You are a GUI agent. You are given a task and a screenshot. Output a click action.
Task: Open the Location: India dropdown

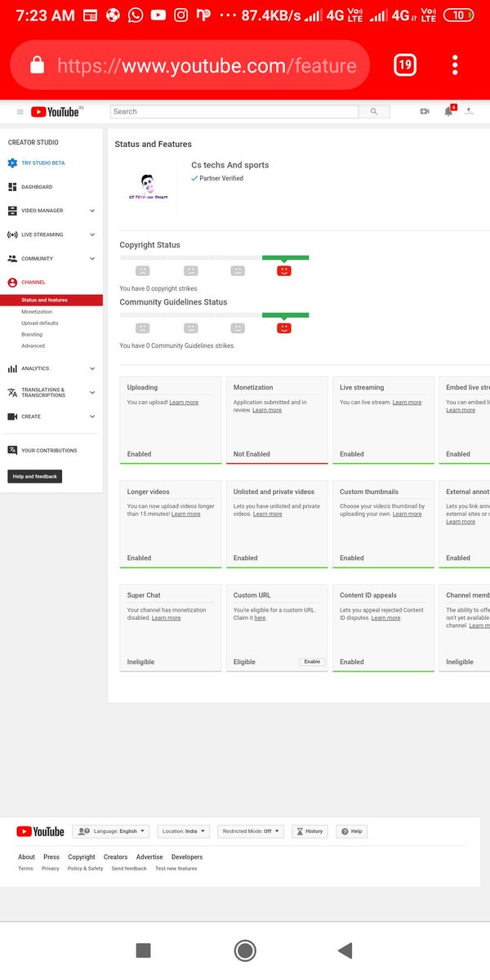pyautogui.click(x=184, y=831)
